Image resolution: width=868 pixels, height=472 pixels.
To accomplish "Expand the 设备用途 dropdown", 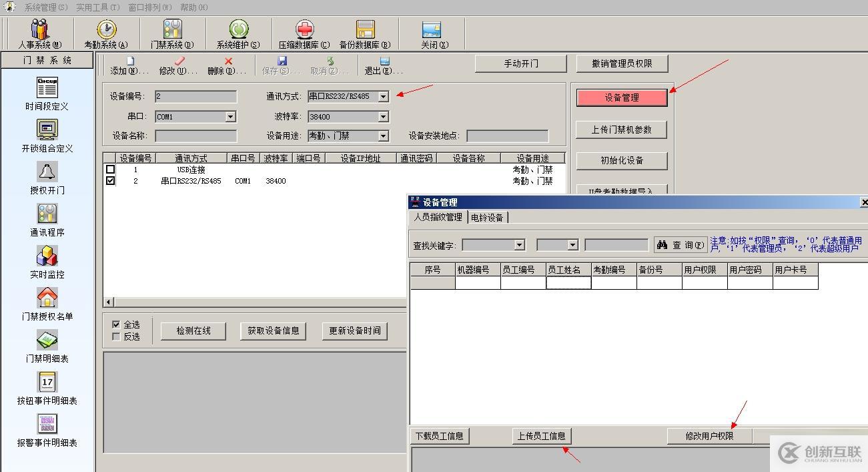I will tap(383, 136).
